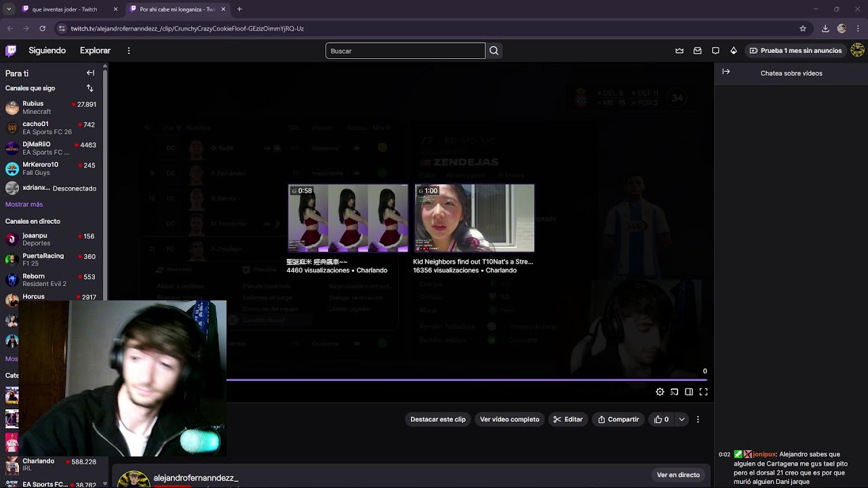Open alejandrofernanndezz_ channel name link
The width and height of the screenshot is (868, 488).
(x=196, y=478)
